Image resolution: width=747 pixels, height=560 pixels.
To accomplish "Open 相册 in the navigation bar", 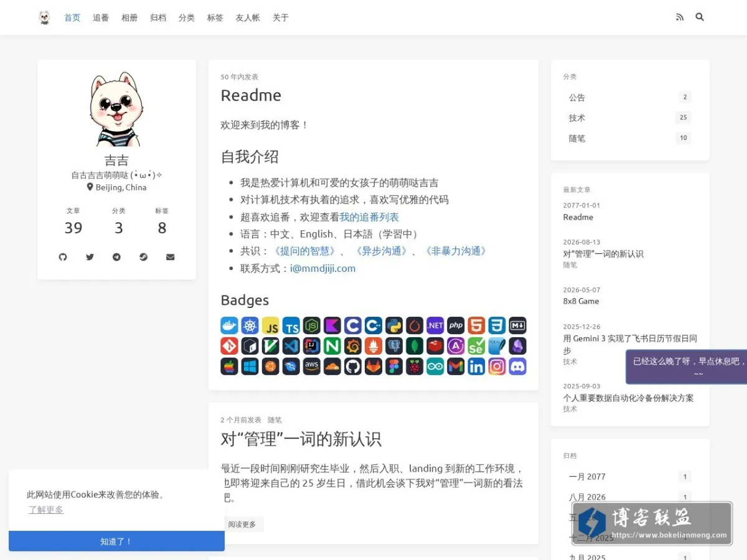I will click(x=129, y=17).
